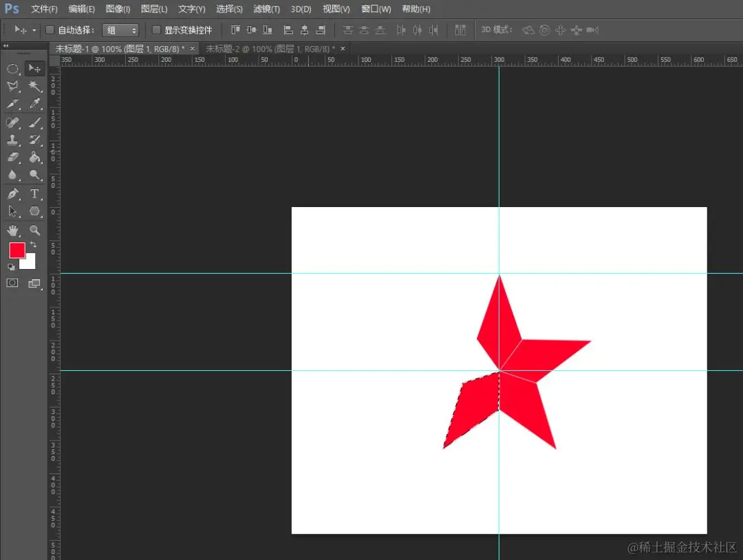This screenshot has width=743, height=560.
Task: Select the Hand tool
Action: pyautogui.click(x=13, y=230)
